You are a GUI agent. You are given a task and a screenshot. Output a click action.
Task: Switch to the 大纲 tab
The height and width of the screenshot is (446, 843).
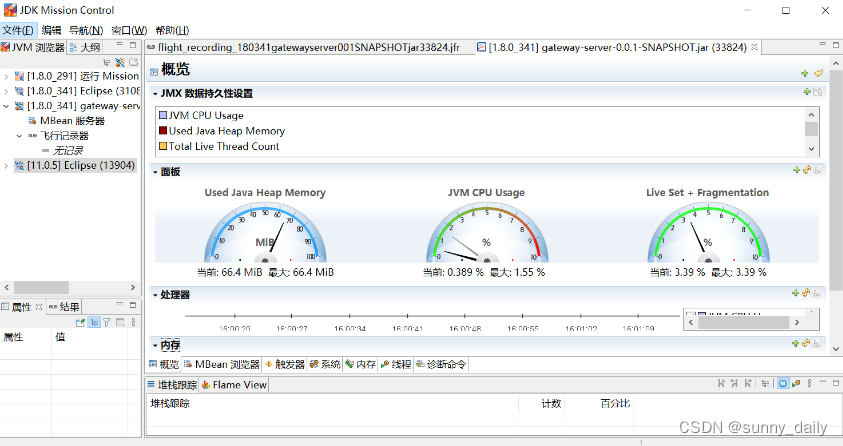click(x=85, y=47)
